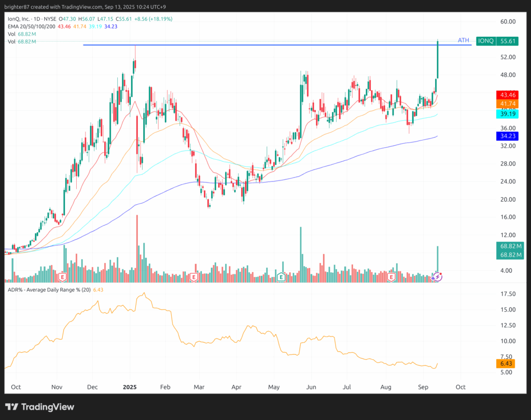Click the blue 34.23 value in EMA legend

tap(111, 26)
